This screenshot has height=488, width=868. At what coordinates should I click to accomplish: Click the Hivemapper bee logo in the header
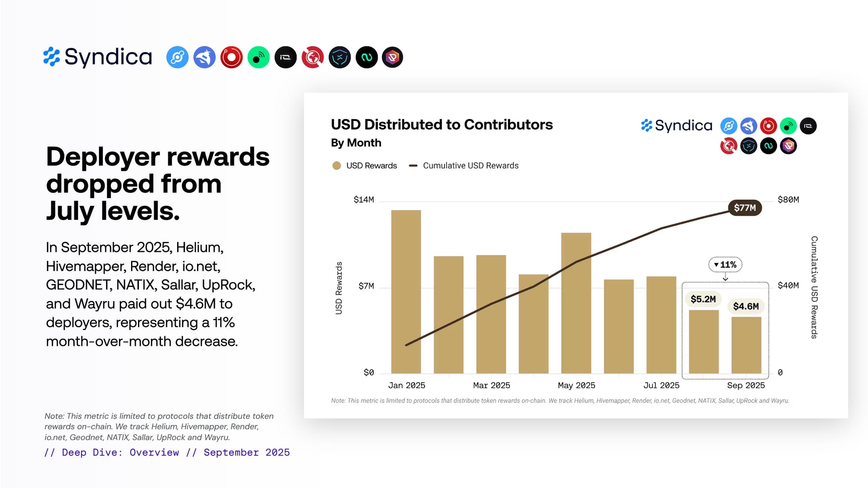click(204, 57)
